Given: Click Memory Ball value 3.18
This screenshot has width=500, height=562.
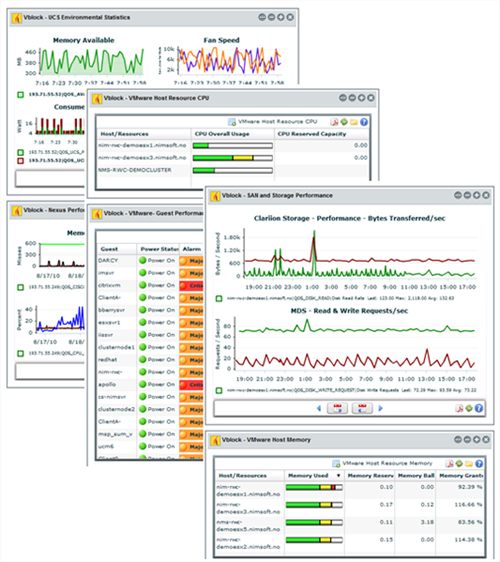Looking at the screenshot, I should pos(427,522).
